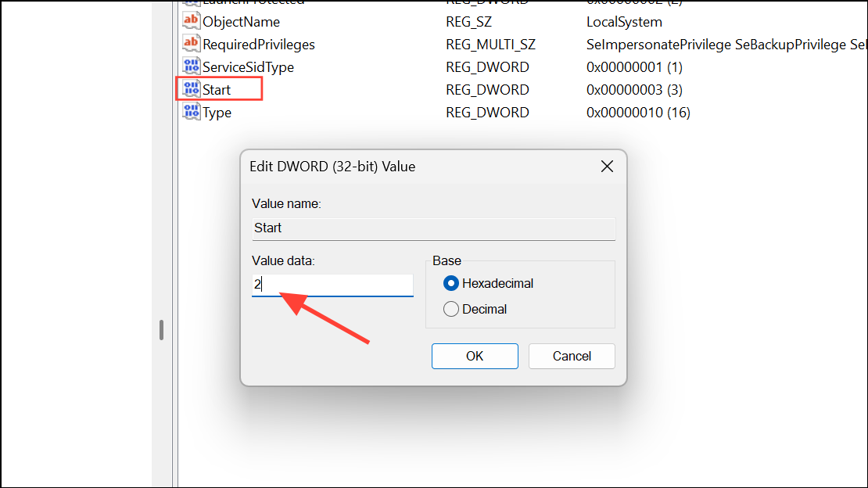Switch base to Decimal
Image resolution: width=868 pixels, height=488 pixels.
click(451, 309)
